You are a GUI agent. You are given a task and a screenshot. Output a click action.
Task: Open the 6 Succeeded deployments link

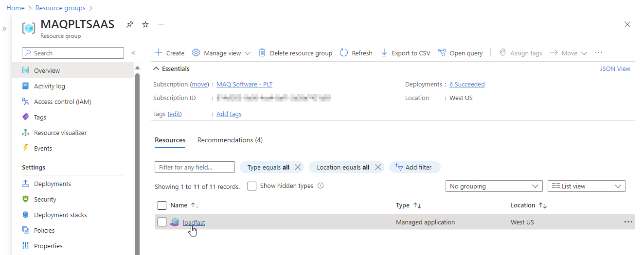(467, 84)
